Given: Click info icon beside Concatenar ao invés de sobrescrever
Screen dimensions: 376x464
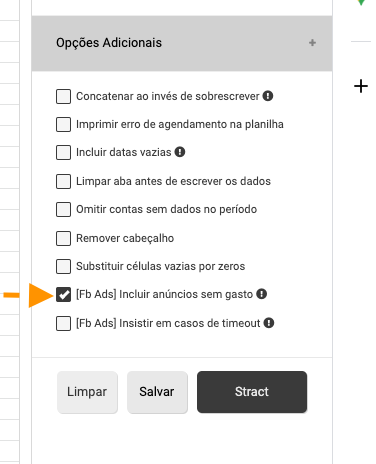Looking at the screenshot, I should (x=268, y=96).
